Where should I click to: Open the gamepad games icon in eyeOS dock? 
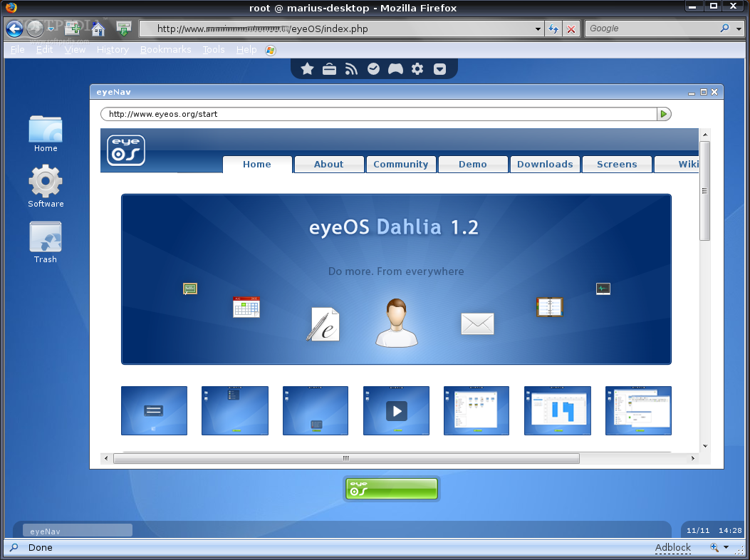click(x=395, y=69)
